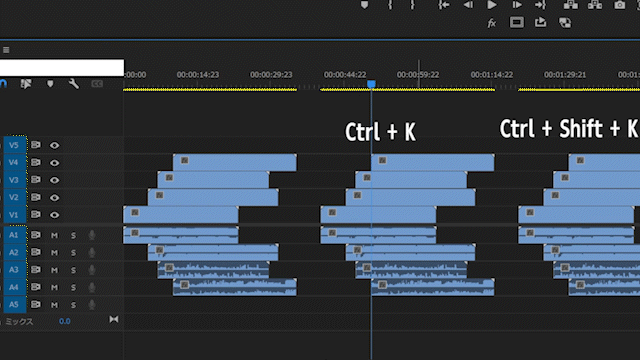640x360 pixels.
Task: Solo audio track A4
Action: point(73,288)
